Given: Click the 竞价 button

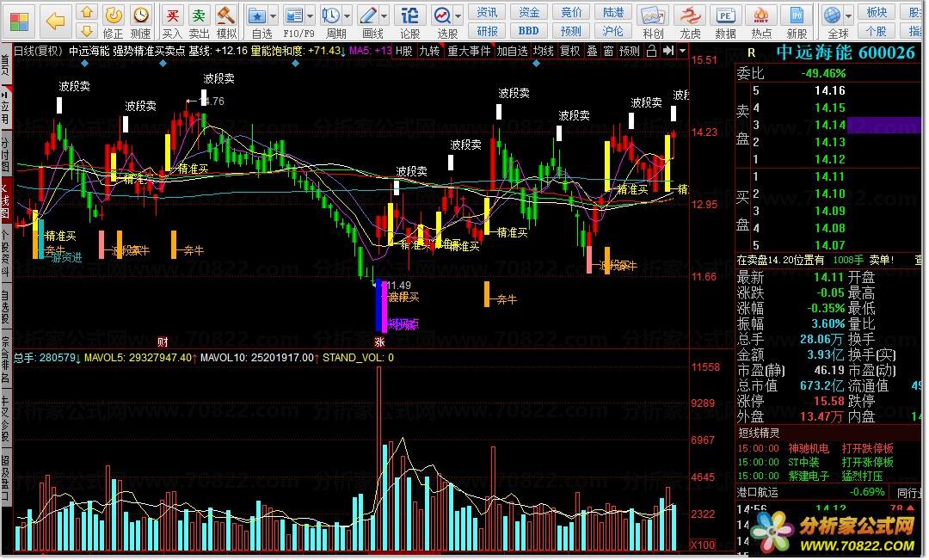Looking at the screenshot, I should pyautogui.click(x=571, y=12).
